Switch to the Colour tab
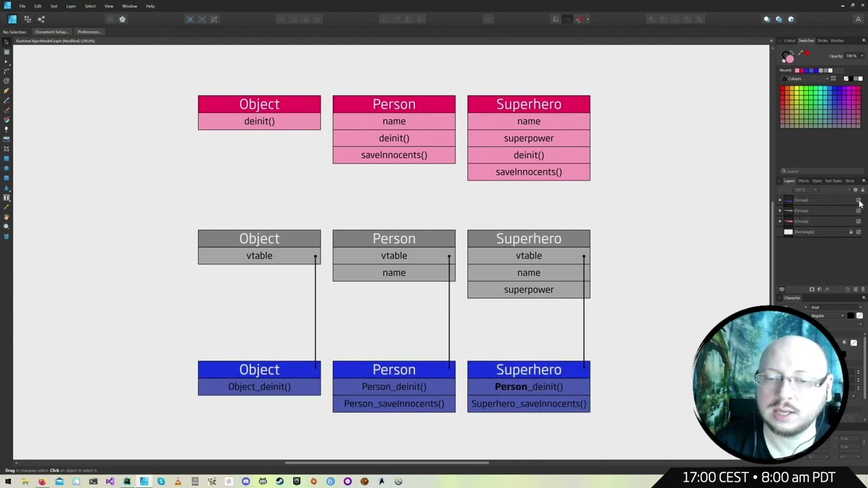The width and height of the screenshot is (868, 488). [x=789, y=41]
